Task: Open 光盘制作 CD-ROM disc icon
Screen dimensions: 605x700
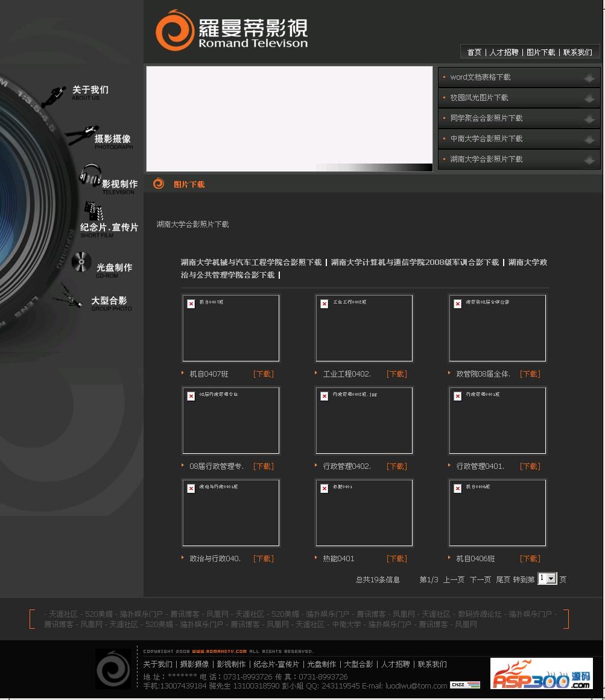Action: click(x=81, y=262)
